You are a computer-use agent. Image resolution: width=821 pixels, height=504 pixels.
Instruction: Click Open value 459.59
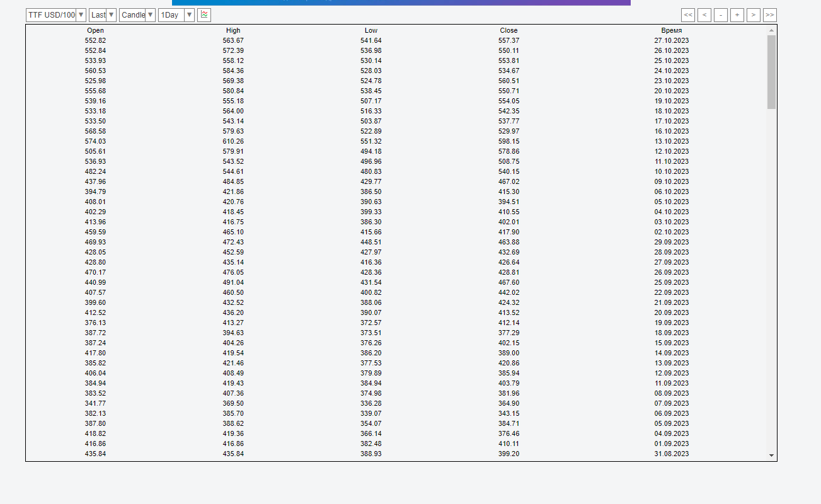96,232
